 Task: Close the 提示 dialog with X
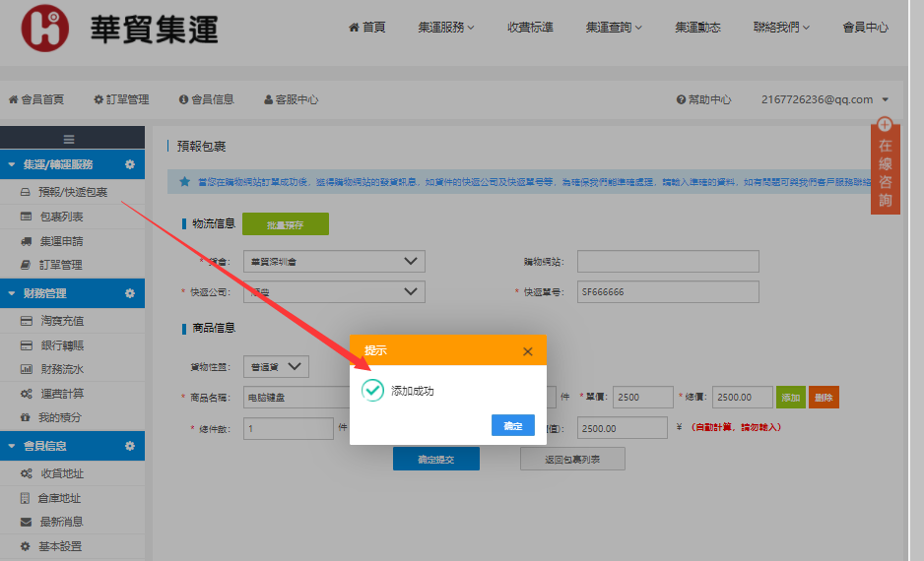[x=528, y=351]
